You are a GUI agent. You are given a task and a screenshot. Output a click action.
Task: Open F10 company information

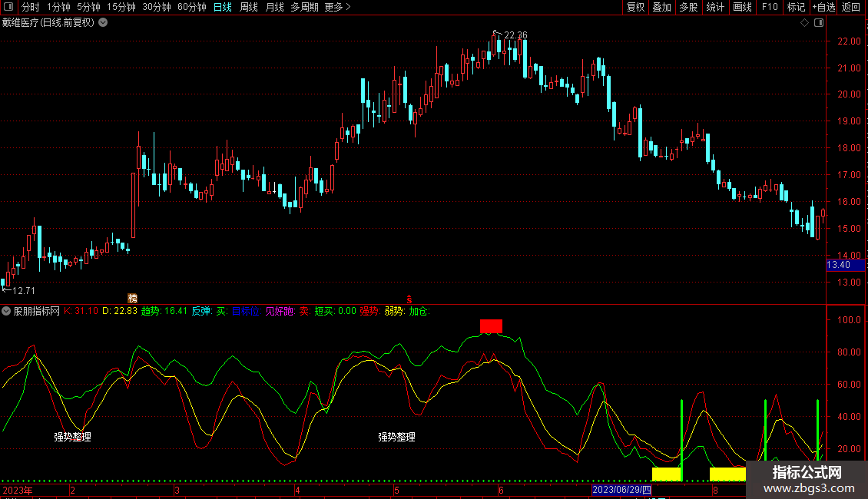coord(769,8)
